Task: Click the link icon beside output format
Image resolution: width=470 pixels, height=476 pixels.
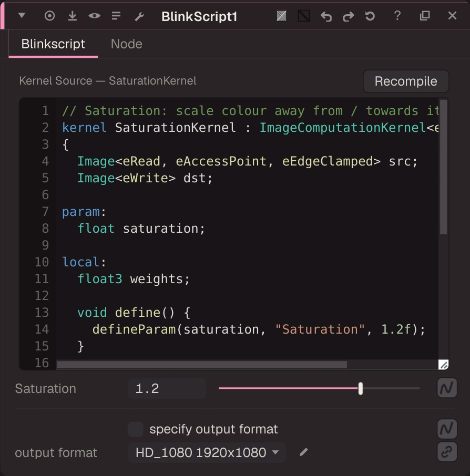Action: pyautogui.click(x=447, y=452)
